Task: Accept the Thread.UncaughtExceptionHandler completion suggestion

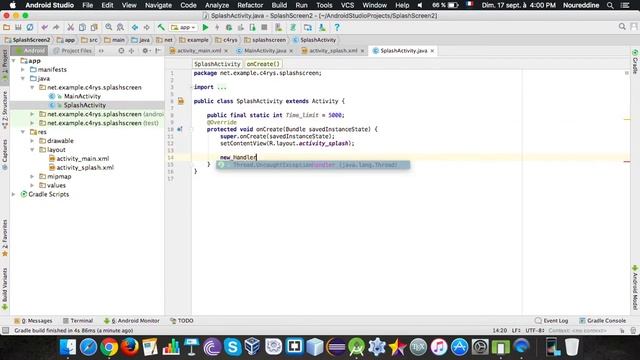Action: click(313, 165)
